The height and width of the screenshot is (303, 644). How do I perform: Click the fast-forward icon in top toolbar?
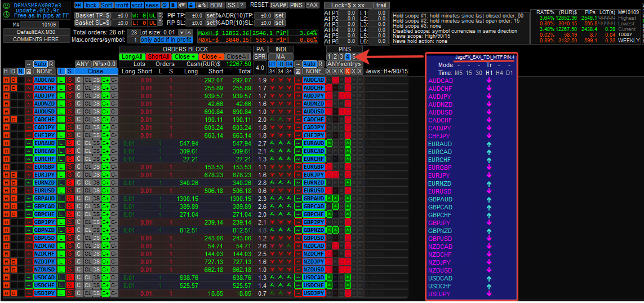coord(78,5)
